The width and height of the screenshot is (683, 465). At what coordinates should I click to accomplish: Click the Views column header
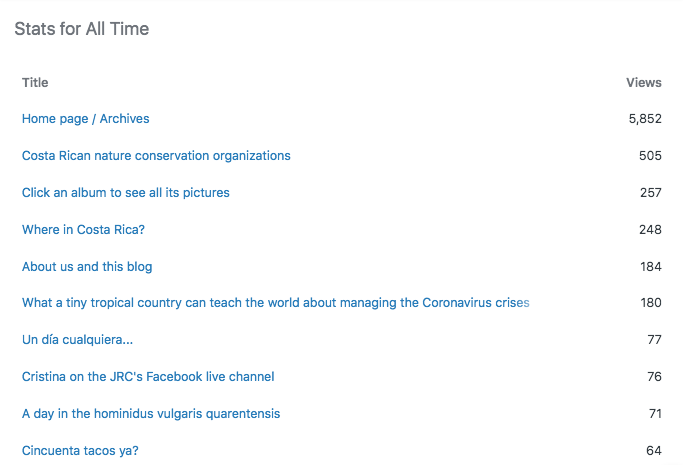(x=644, y=83)
